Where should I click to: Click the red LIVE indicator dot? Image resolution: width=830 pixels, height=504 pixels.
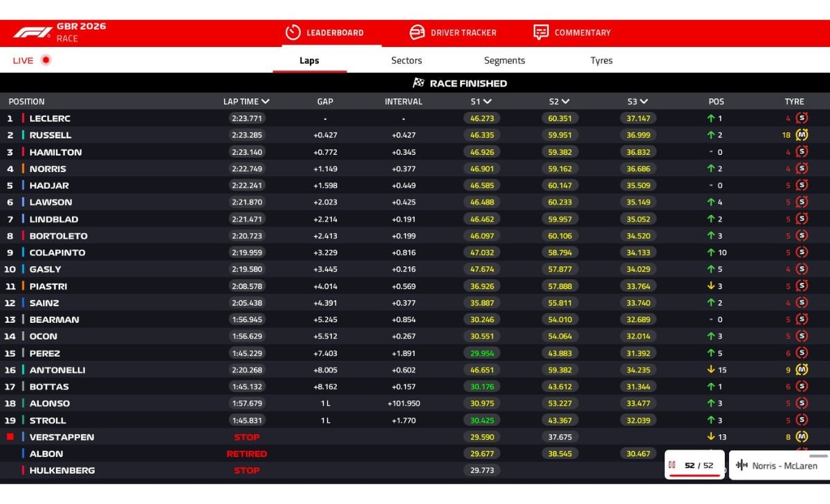tap(46, 60)
